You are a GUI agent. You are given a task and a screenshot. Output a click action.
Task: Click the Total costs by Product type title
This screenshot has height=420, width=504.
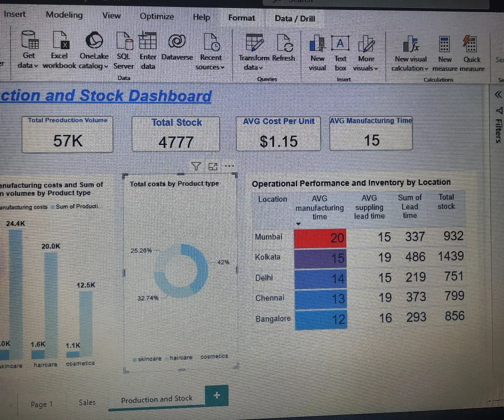(x=174, y=183)
